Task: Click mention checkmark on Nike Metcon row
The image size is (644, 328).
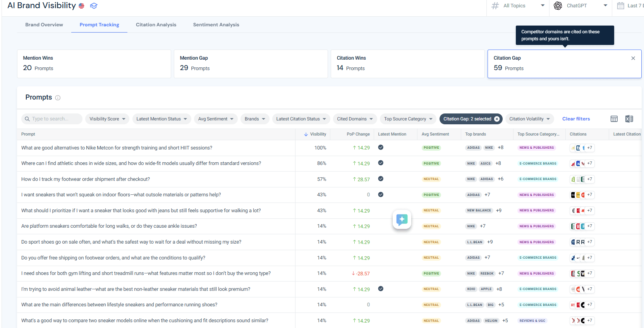Action: [381, 147]
